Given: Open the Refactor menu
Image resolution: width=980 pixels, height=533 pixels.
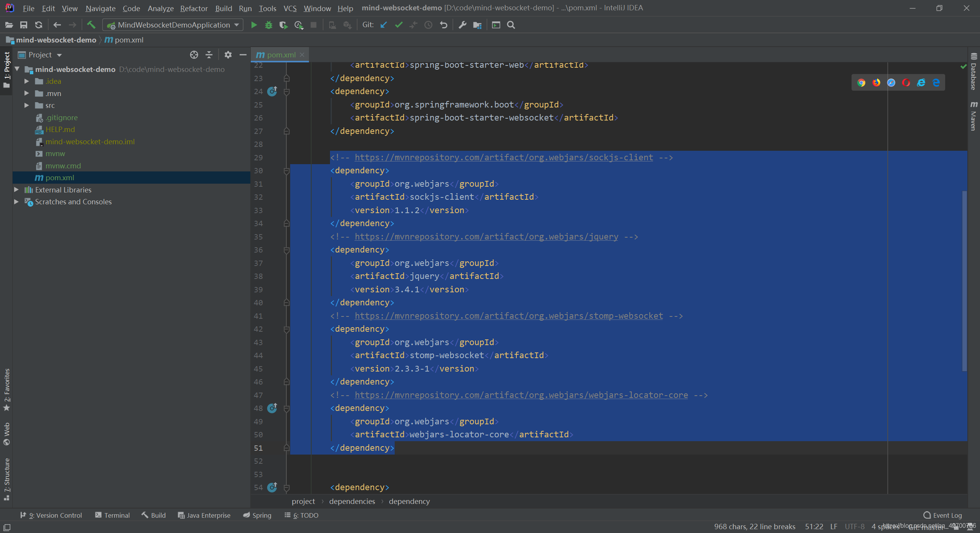Looking at the screenshot, I should pos(194,8).
